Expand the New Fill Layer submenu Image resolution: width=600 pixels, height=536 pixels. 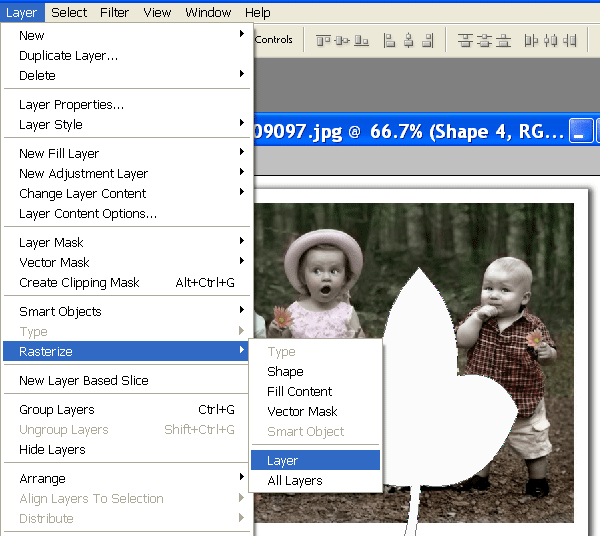[x=126, y=153]
